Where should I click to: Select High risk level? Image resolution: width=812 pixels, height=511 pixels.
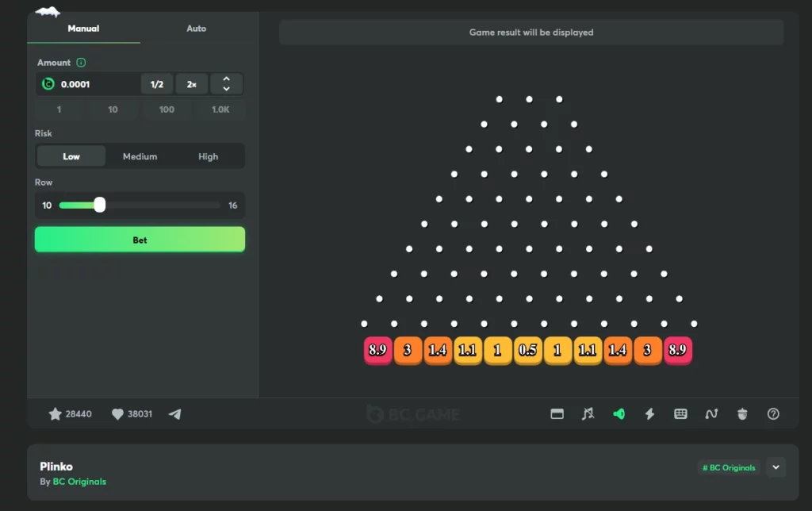point(209,156)
